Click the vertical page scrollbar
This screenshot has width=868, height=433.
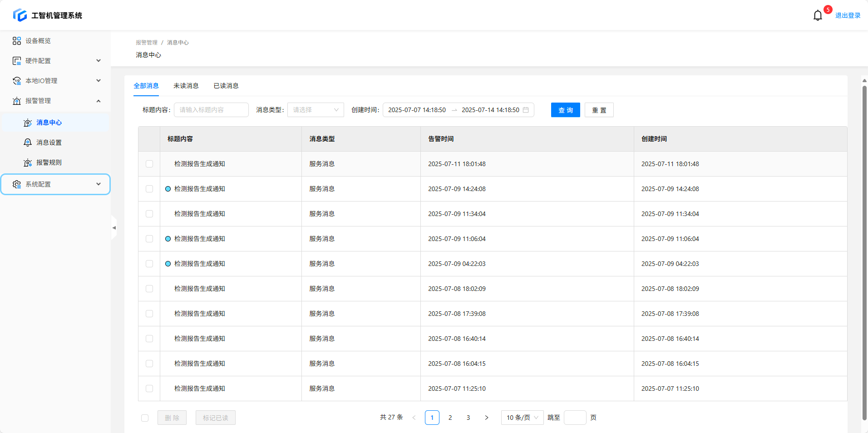coord(864,250)
